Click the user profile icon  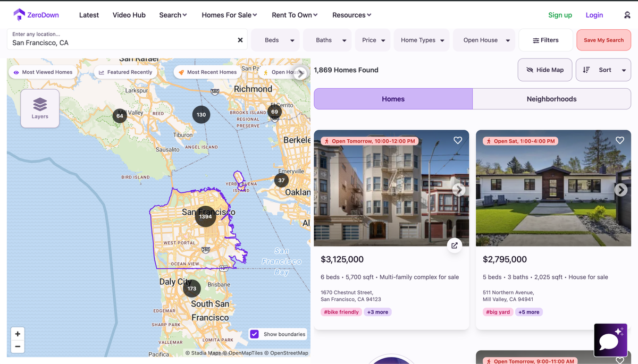coord(627,15)
